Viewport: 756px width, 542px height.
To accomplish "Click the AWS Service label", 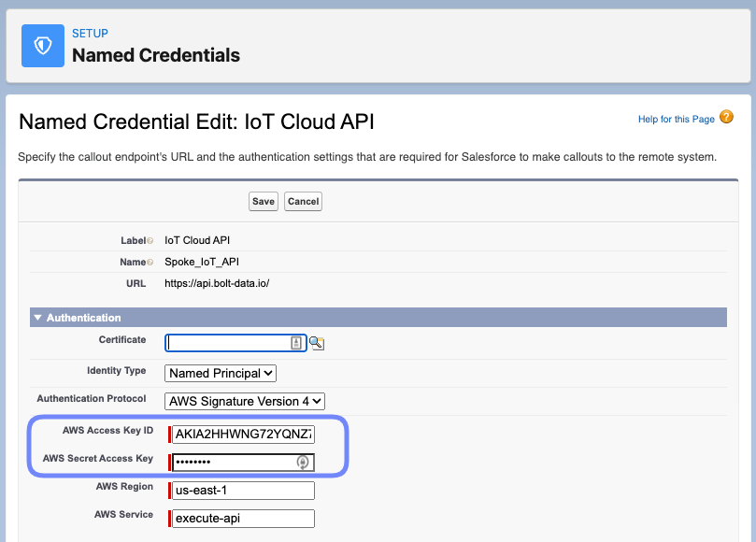I will [123, 514].
